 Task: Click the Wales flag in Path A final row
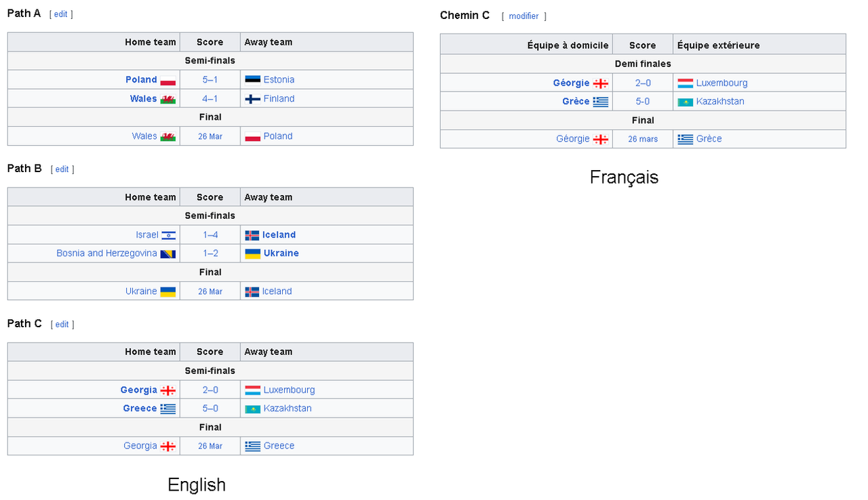168,137
